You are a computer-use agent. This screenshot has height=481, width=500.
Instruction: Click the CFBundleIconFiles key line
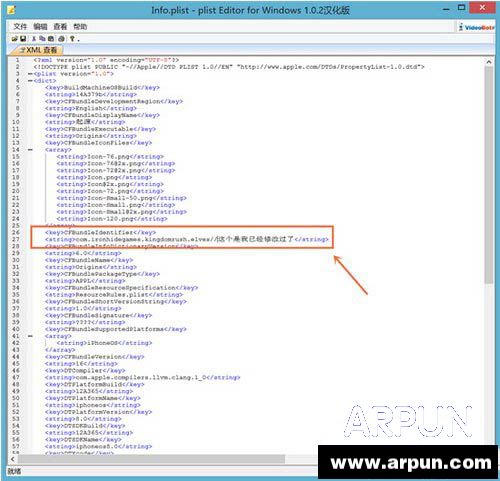pyautogui.click(x=98, y=143)
